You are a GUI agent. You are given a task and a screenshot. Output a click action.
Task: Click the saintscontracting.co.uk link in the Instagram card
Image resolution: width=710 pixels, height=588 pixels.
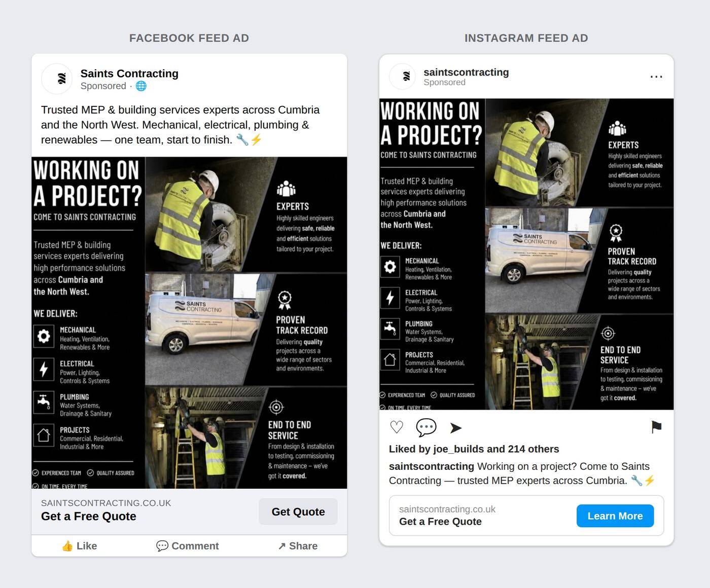click(x=447, y=509)
